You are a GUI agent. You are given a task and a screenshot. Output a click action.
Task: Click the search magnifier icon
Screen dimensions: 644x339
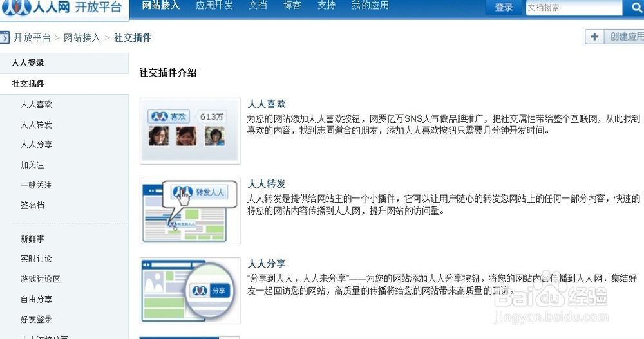coord(636,8)
